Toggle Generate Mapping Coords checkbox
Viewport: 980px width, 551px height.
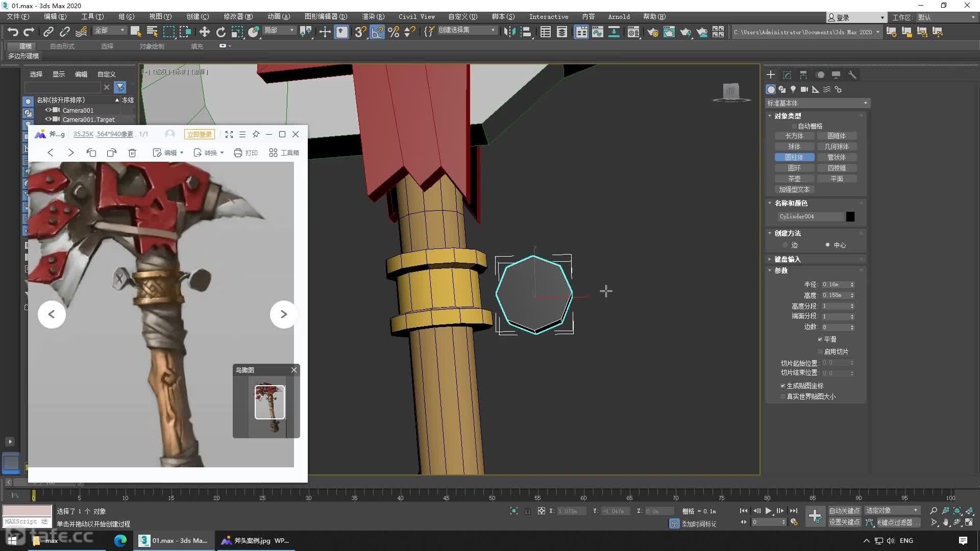[782, 386]
